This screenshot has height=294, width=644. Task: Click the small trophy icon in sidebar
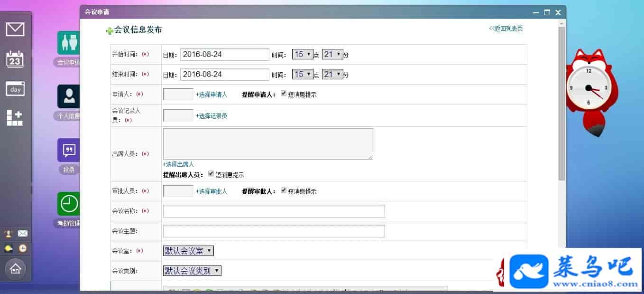coord(8,234)
